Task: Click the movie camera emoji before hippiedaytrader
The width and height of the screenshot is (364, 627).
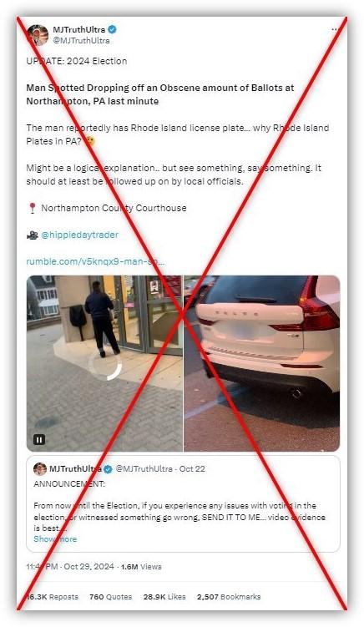Action: [x=33, y=235]
